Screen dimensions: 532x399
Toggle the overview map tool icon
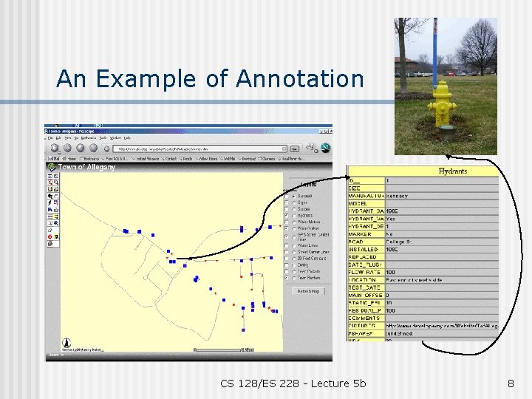56,176
